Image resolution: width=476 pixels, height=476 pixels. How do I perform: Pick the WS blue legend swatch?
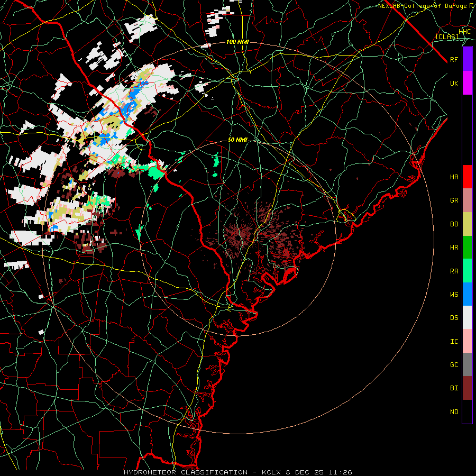coord(467,294)
